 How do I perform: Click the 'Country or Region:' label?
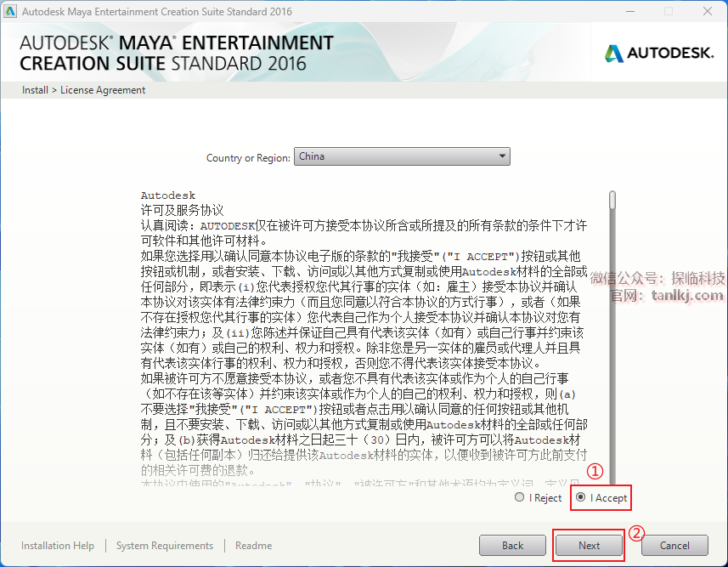coord(248,158)
